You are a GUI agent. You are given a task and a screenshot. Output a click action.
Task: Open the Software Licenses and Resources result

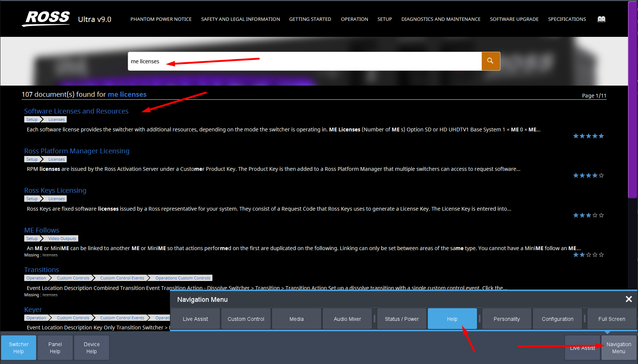point(76,111)
